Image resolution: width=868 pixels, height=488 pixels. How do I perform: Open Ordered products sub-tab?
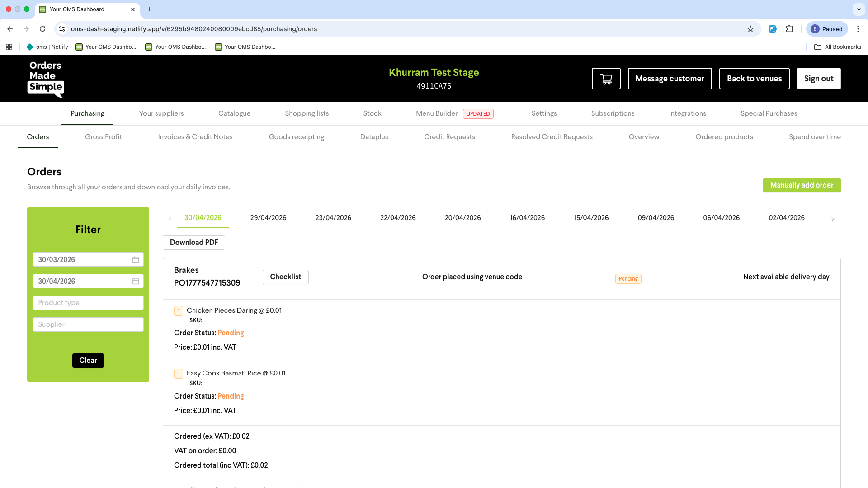[x=724, y=137]
